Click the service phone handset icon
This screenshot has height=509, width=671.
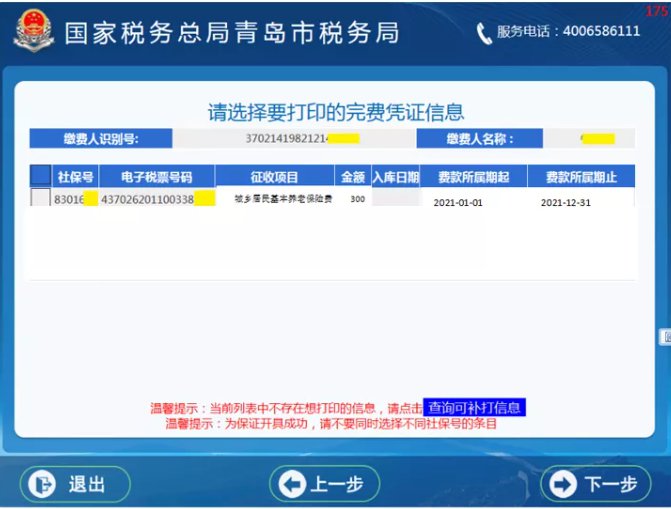tap(484, 33)
